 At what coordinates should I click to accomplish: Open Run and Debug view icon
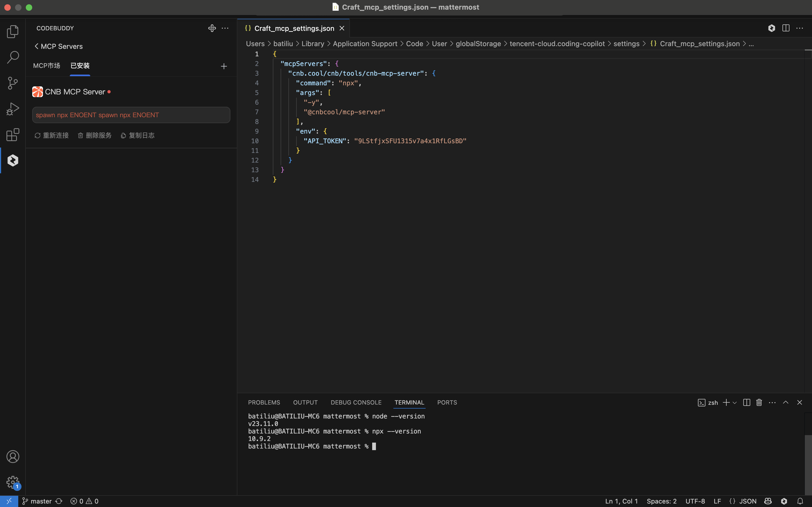tap(13, 109)
